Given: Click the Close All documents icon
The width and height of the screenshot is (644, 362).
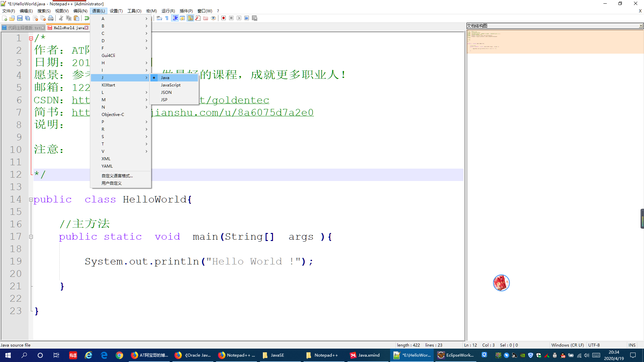Looking at the screenshot, I should click(43, 18).
